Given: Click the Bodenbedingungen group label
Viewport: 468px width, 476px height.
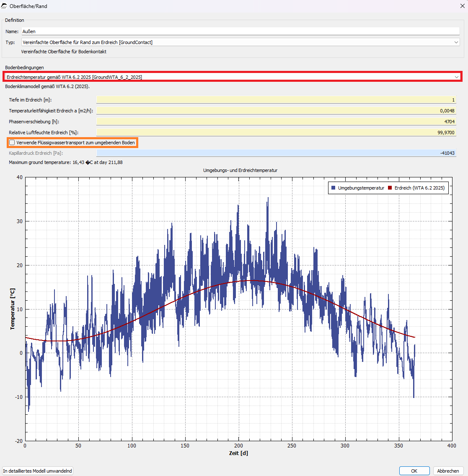Looking at the screenshot, I should 24,68.
